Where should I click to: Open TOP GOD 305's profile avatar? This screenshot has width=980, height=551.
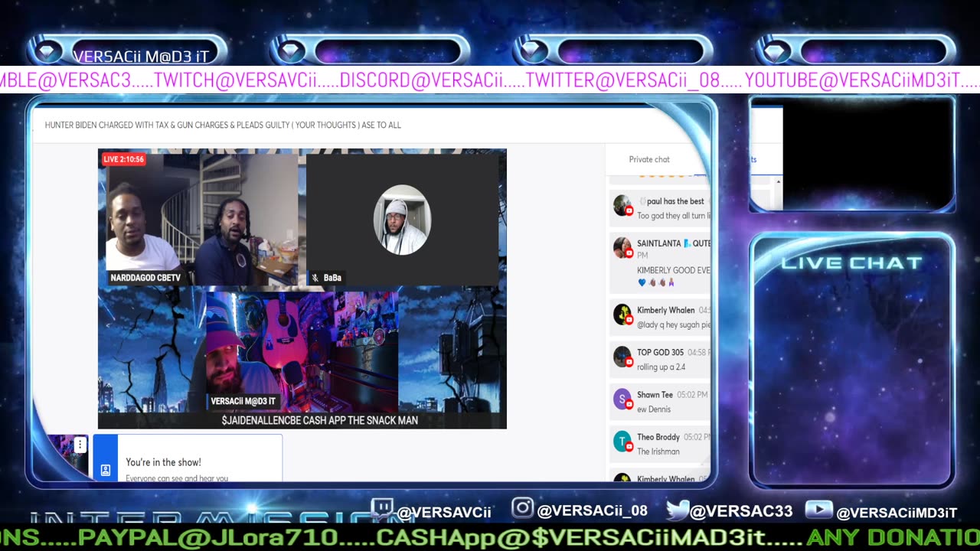pyautogui.click(x=622, y=357)
